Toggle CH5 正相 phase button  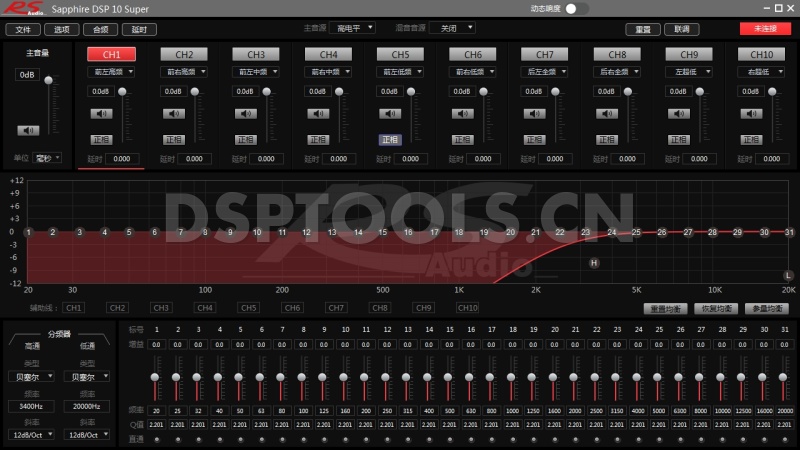click(x=390, y=139)
